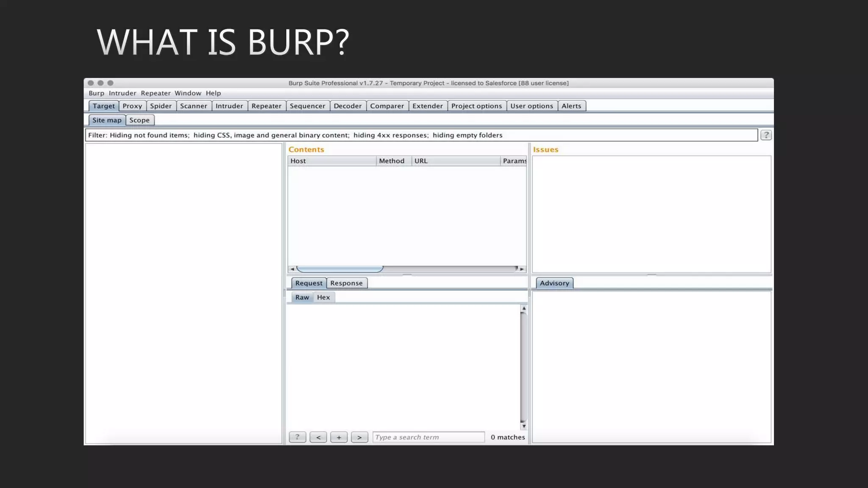Click the search term input field
Viewport: 868px width, 488px height.
tap(428, 437)
